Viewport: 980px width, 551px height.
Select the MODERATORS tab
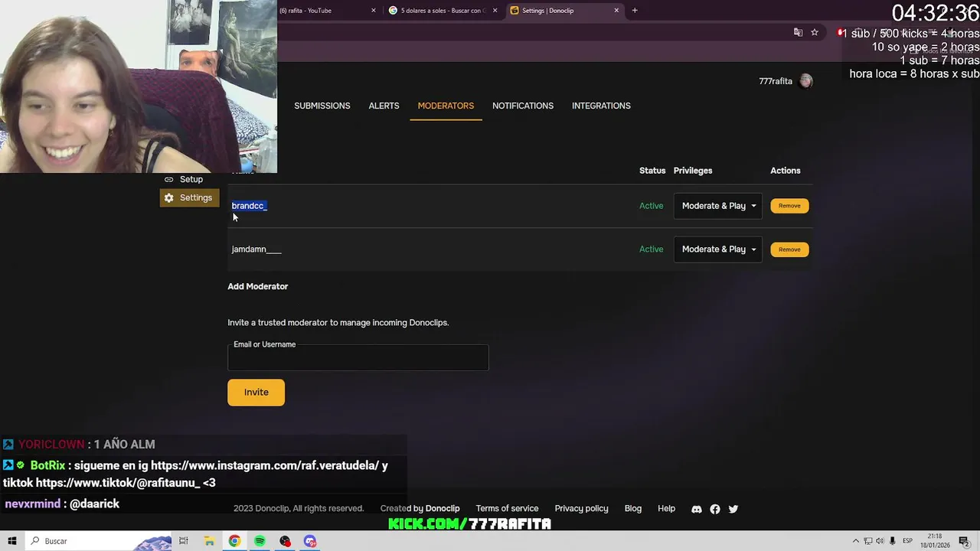446,106
